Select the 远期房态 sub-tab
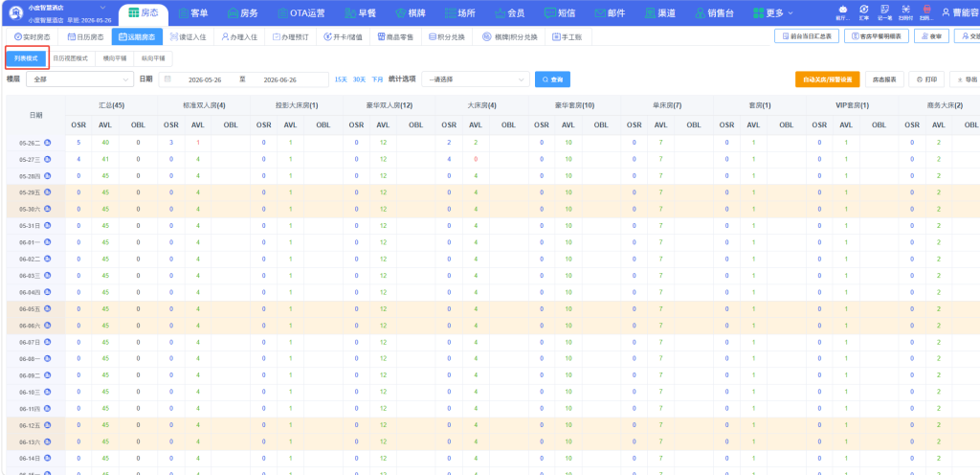This screenshot has width=980, height=475. pyautogui.click(x=138, y=37)
